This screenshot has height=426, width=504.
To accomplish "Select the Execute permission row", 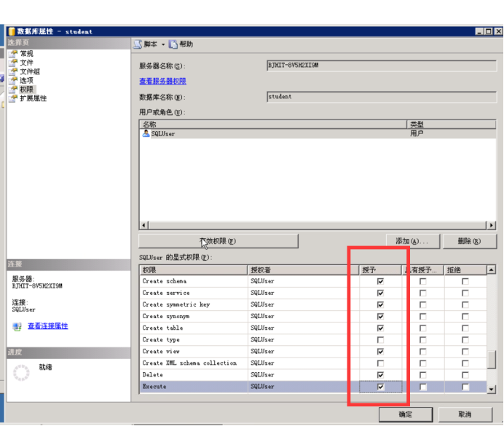I will coord(313,387).
